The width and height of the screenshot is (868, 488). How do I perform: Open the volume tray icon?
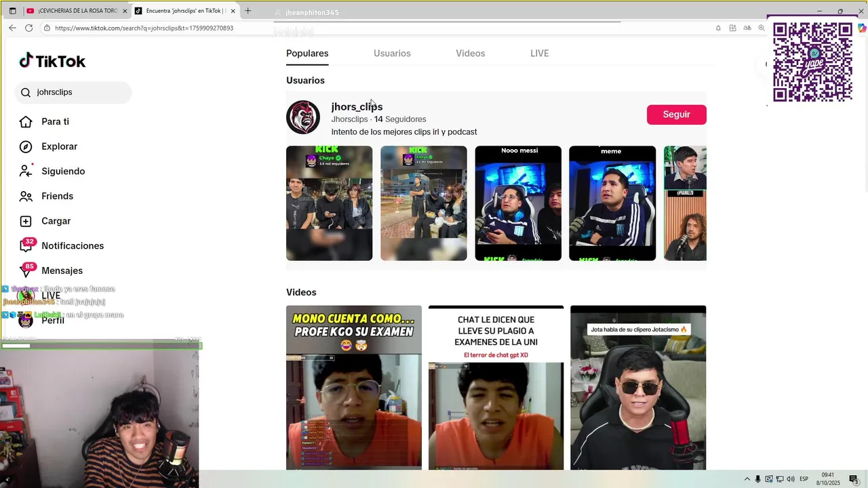(791, 479)
